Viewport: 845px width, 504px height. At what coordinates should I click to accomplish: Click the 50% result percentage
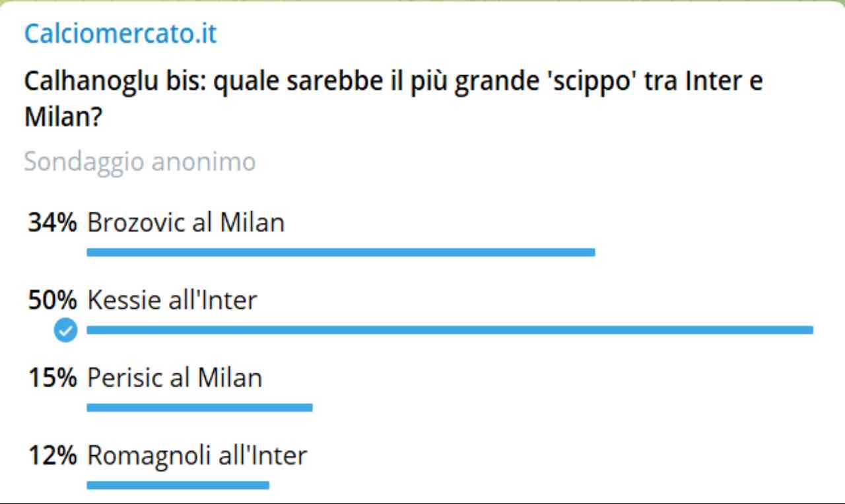pos(52,301)
